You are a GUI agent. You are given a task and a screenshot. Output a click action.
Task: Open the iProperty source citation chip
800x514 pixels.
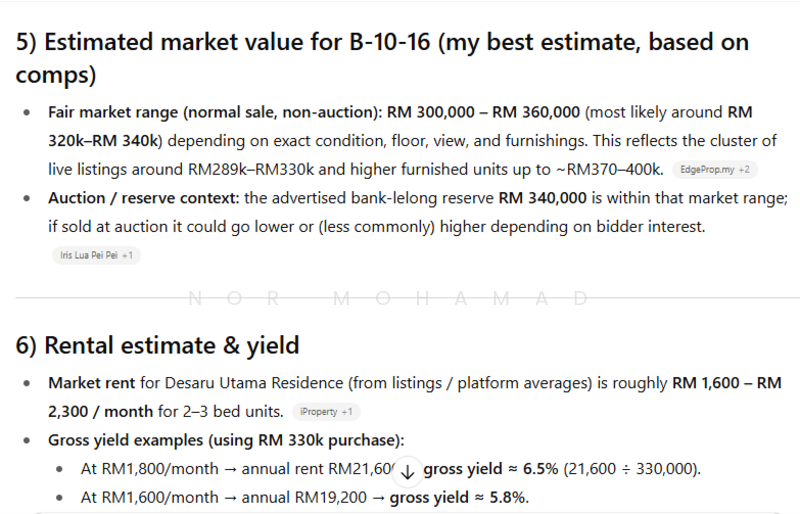tap(325, 411)
